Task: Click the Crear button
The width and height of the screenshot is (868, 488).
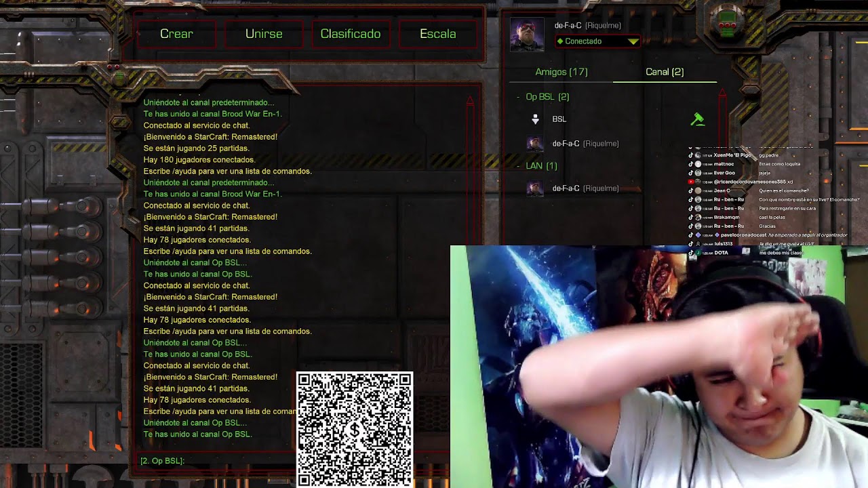Action: point(176,34)
